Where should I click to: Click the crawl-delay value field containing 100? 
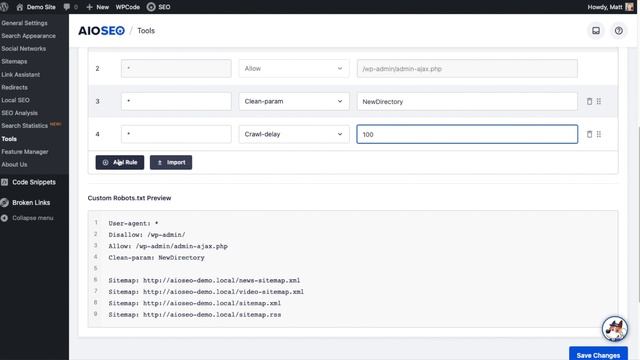point(467,134)
